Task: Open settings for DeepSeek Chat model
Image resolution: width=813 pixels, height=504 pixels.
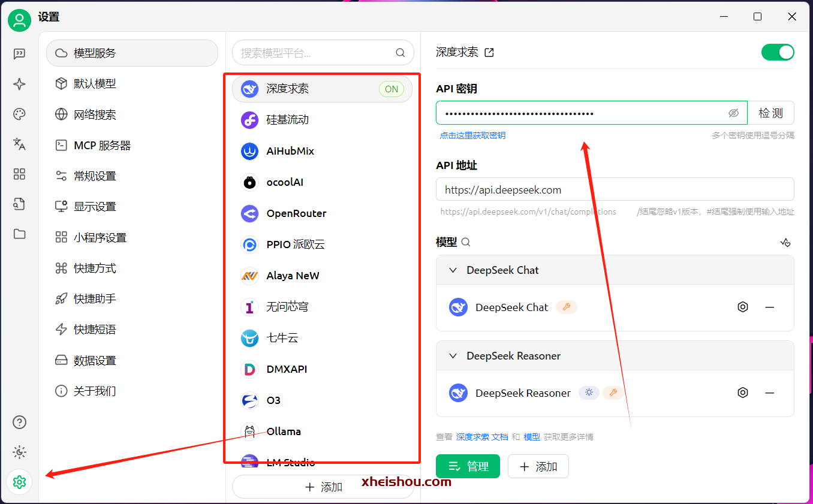Action: tap(743, 307)
